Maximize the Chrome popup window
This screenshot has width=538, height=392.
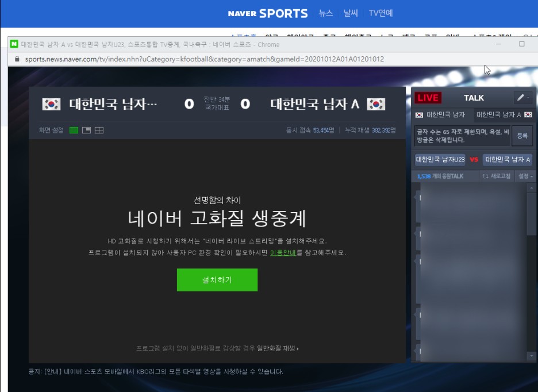(522, 44)
